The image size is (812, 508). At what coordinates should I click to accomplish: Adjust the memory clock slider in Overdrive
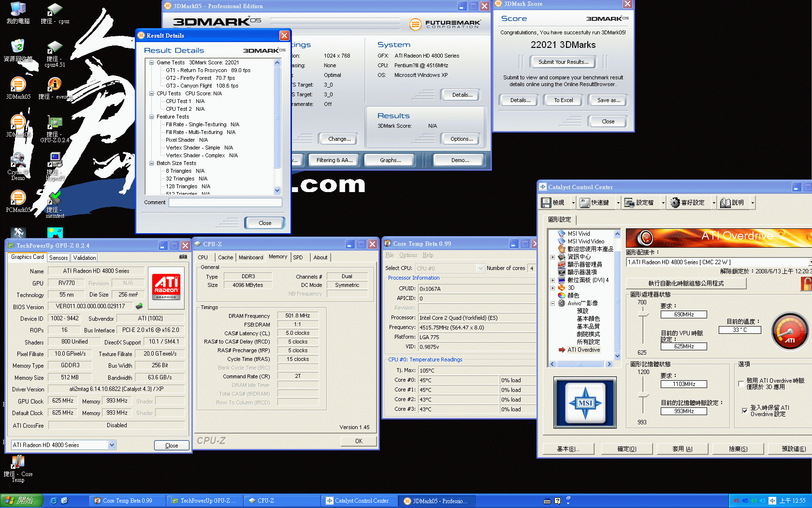click(642, 395)
